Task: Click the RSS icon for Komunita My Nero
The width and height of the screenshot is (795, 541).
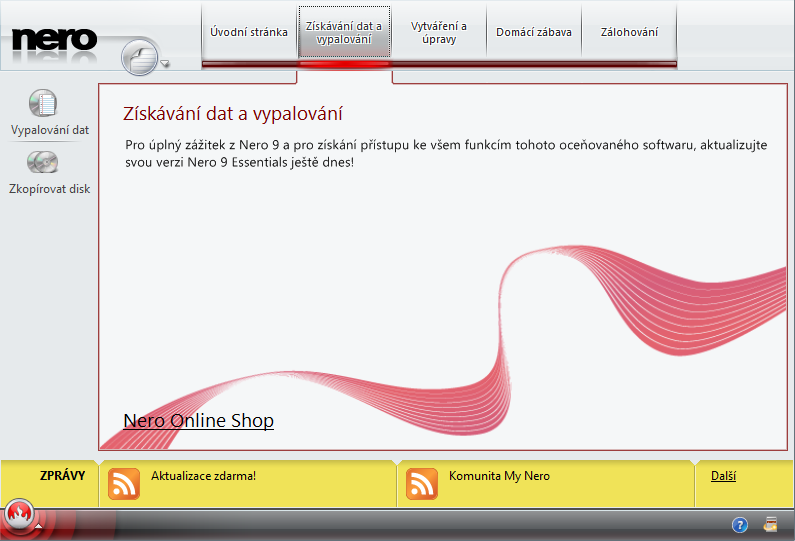Action: [422, 484]
